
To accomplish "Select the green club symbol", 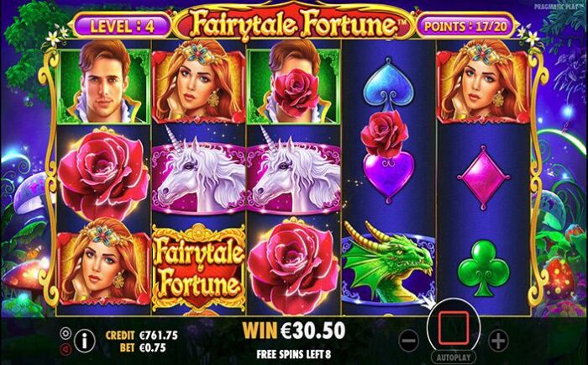I will tap(483, 267).
